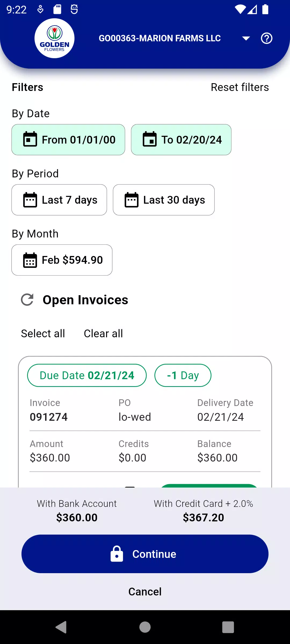This screenshot has width=290, height=644.
Task: Tap the Golden Flowers logo
Action: (55, 38)
